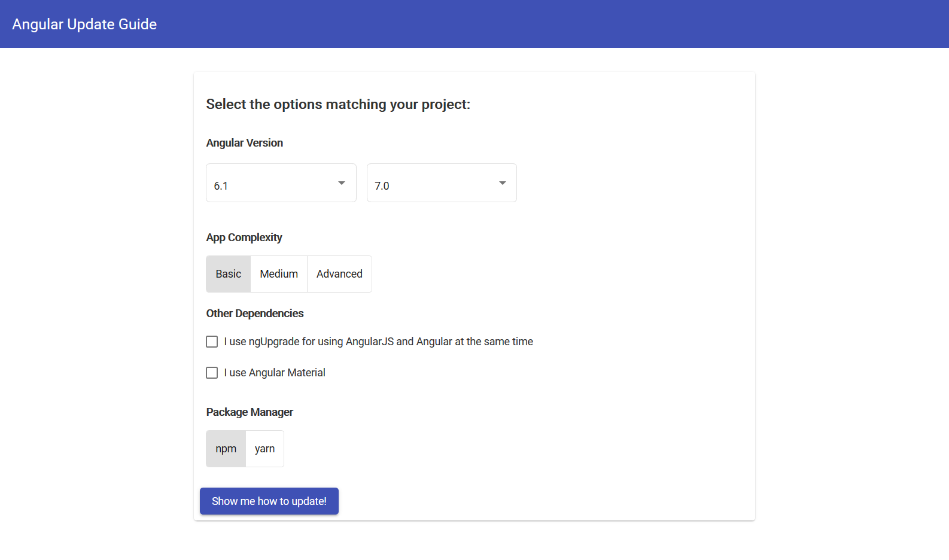Select Advanced app complexity
This screenshot has height=560, width=949.
tap(339, 274)
